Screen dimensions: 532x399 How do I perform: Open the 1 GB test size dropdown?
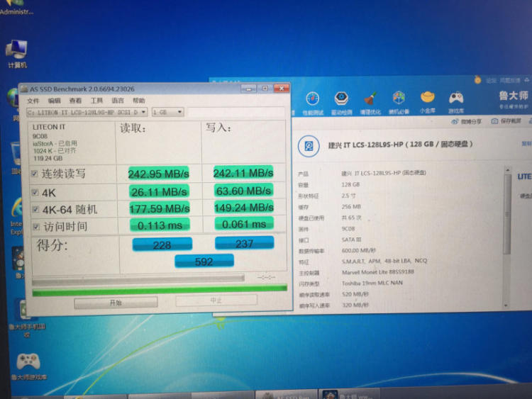[167, 112]
